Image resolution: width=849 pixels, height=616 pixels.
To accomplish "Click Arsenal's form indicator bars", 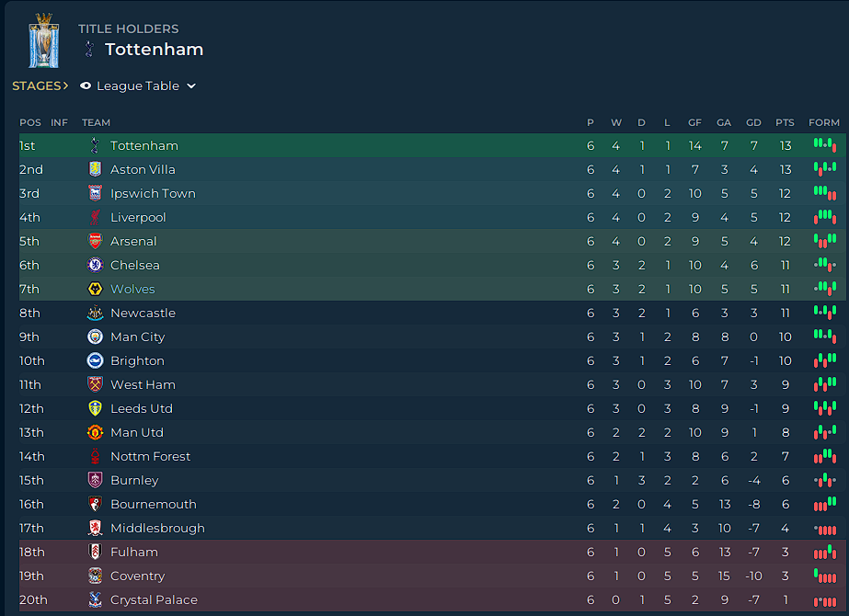I will (825, 241).
